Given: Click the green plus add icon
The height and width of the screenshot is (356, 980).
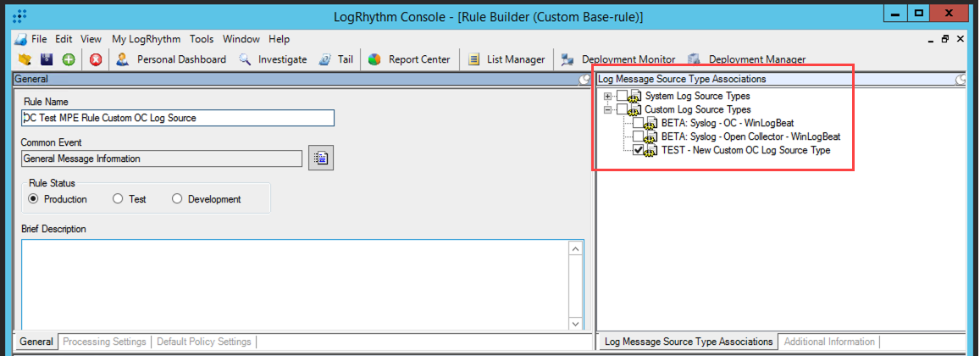Looking at the screenshot, I should (x=69, y=59).
